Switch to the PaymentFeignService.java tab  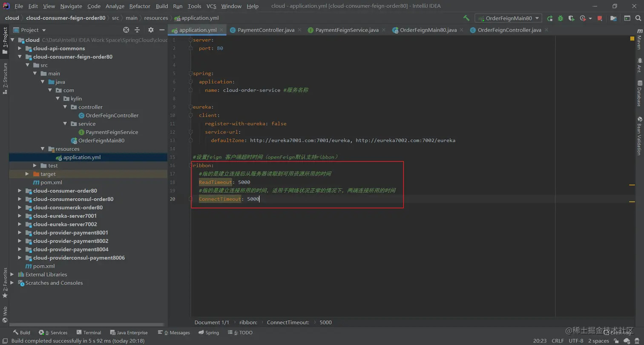(x=347, y=30)
